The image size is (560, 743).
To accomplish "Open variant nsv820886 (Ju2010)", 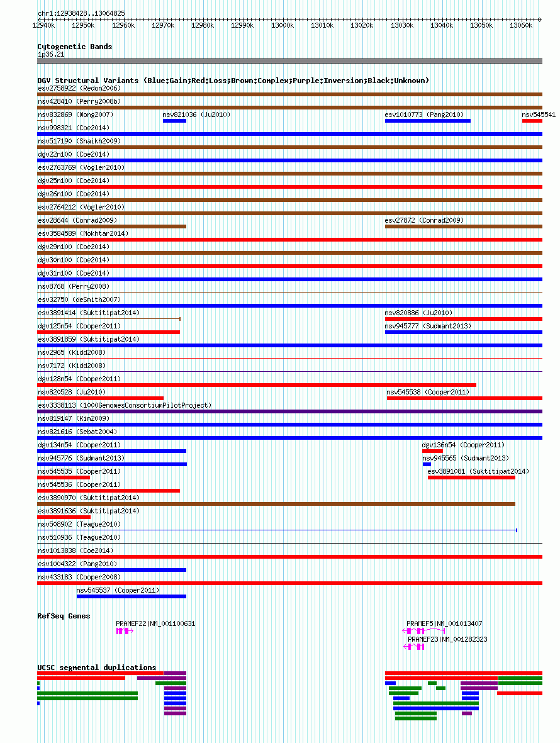I will [x=418, y=313].
